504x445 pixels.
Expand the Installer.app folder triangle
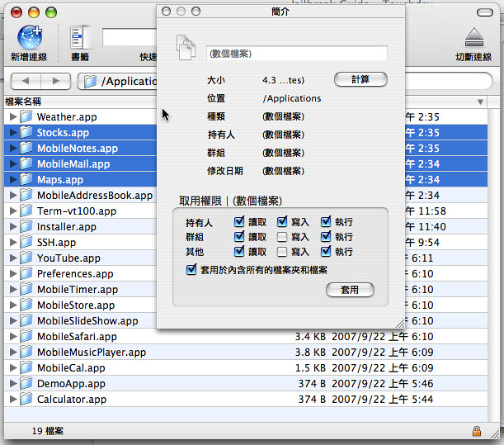point(12,227)
